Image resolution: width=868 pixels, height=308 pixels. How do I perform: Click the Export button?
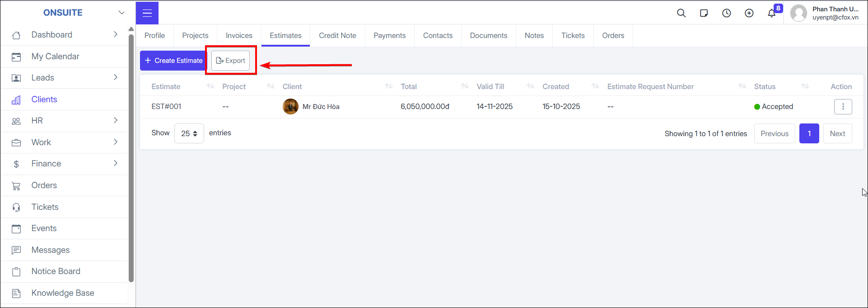(x=230, y=61)
